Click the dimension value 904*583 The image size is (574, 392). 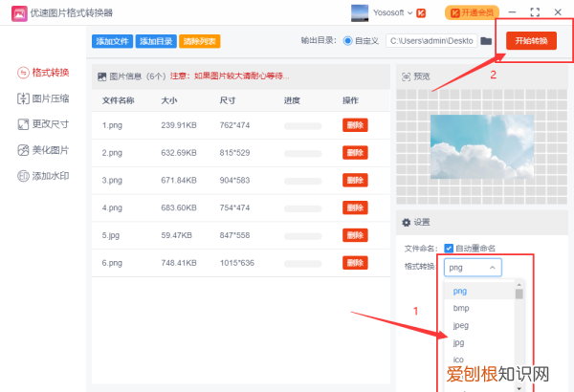(x=234, y=180)
